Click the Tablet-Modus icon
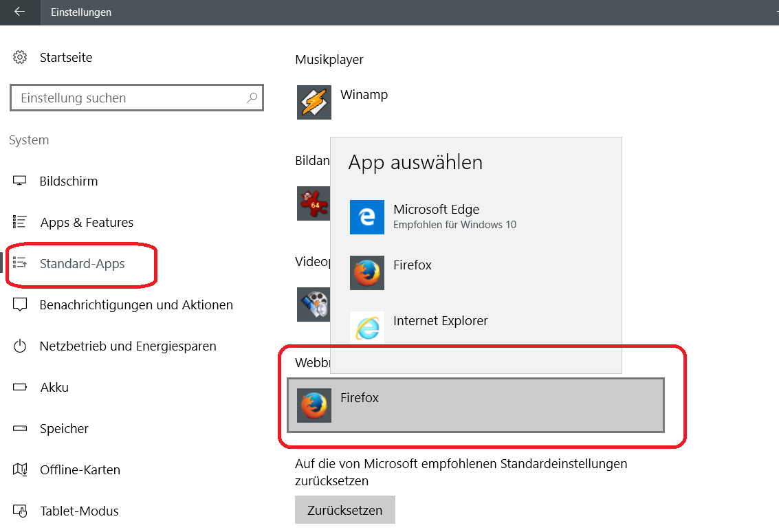 pos(20,511)
